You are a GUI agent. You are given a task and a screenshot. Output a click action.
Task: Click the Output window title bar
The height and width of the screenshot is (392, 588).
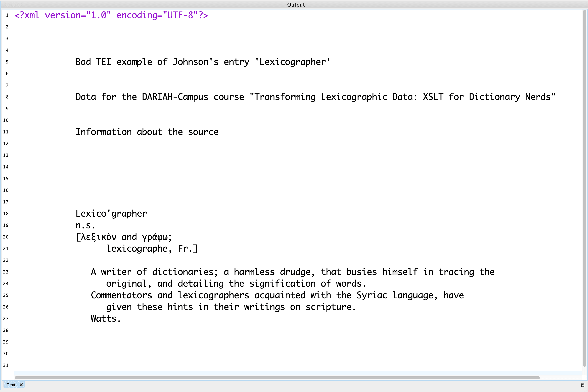[296, 5]
